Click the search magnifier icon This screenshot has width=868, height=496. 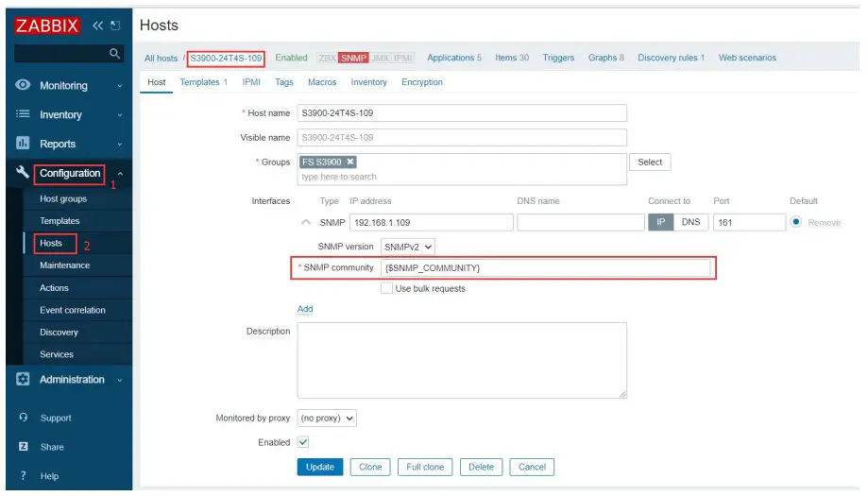point(114,53)
